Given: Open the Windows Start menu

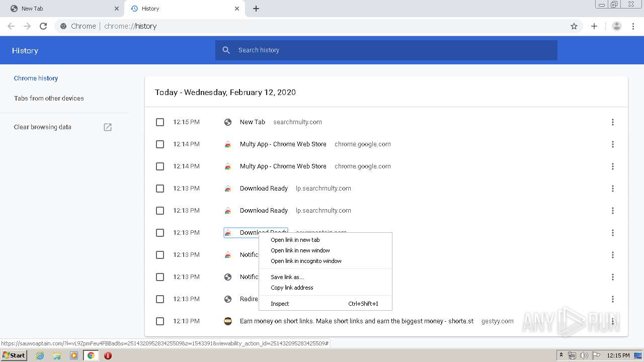Looking at the screenshot, I should pos(14,355).
